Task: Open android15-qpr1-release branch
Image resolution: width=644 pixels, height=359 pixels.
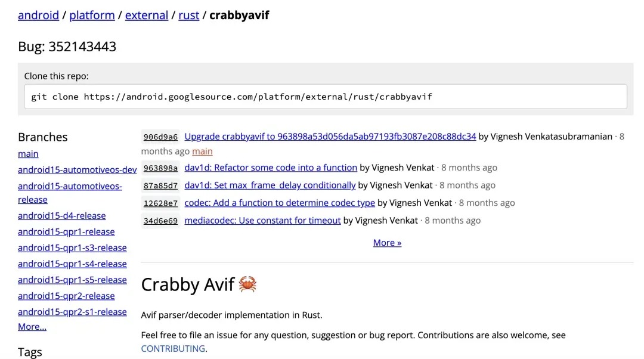Action: coord(66,232)
